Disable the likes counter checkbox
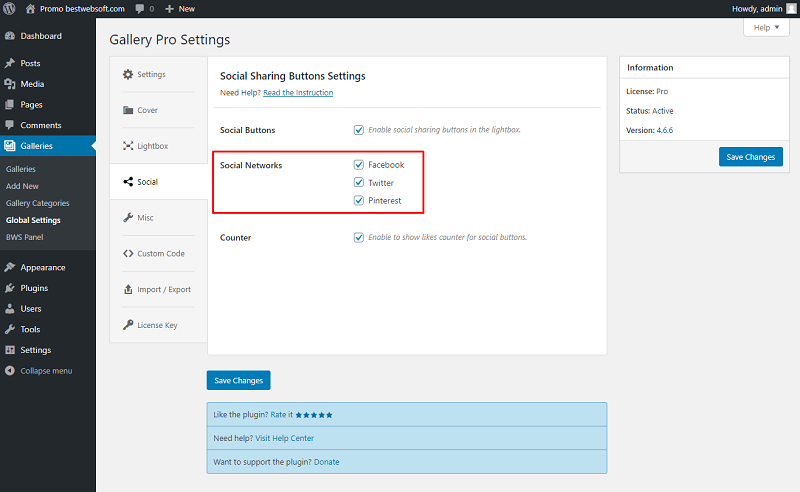The width and height of the screenshot is (800, 492). point(359,237)
